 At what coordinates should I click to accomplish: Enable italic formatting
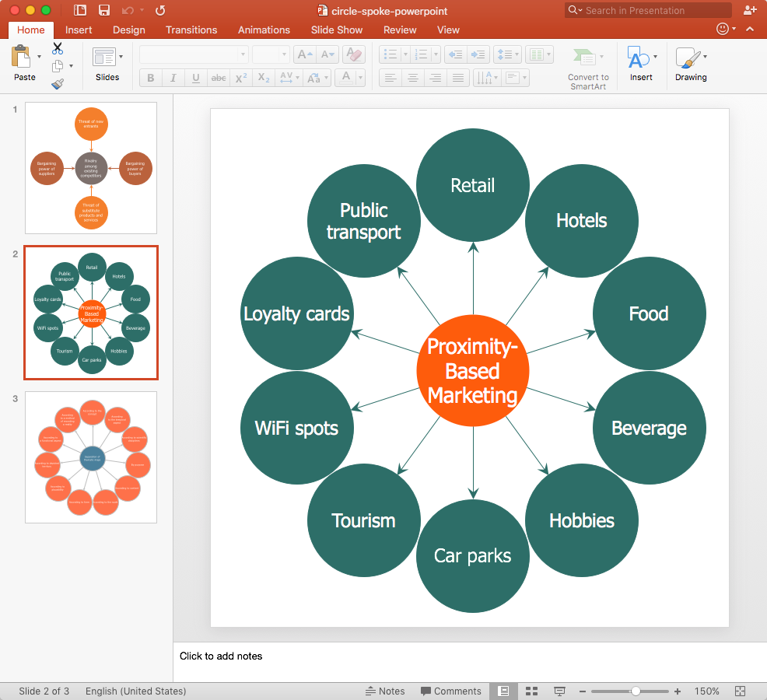(x=173, y=78)
